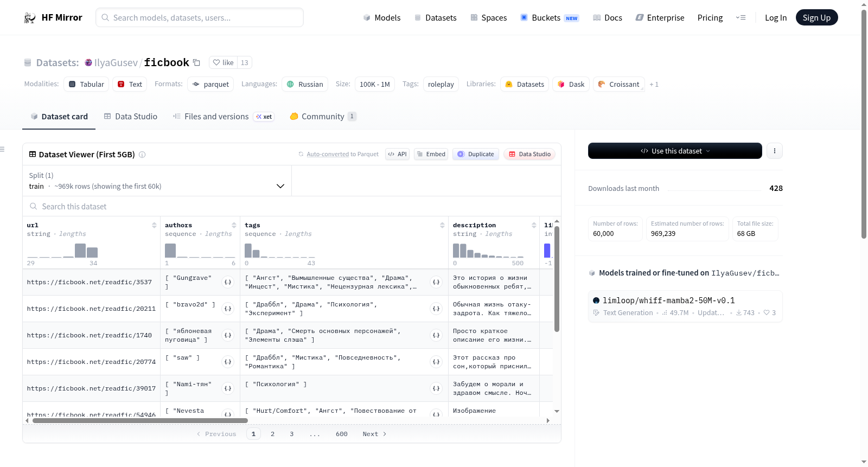
Task: Open Buckets in top navigation
Action: pos(550,18)
